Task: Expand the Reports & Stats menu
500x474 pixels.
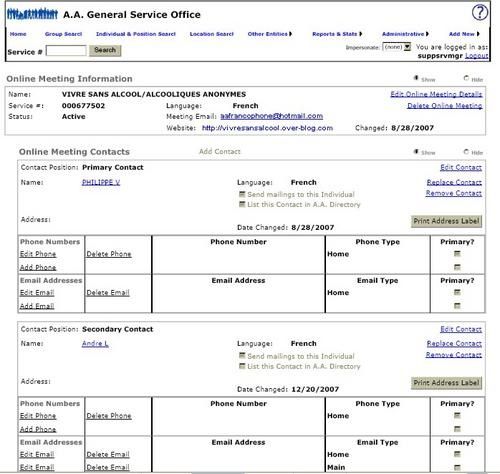Action: pos(337,34)
